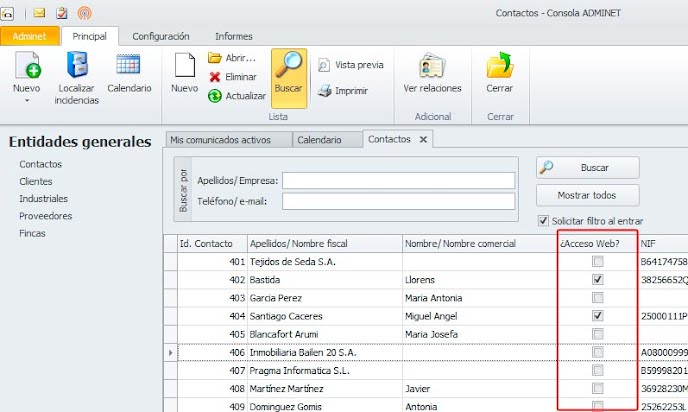The height and width of the screenshot is (412, 688).
Task: Uncheck Acceso Web for Bastida row
Action: pyautogui.click(x=598, y=280)
